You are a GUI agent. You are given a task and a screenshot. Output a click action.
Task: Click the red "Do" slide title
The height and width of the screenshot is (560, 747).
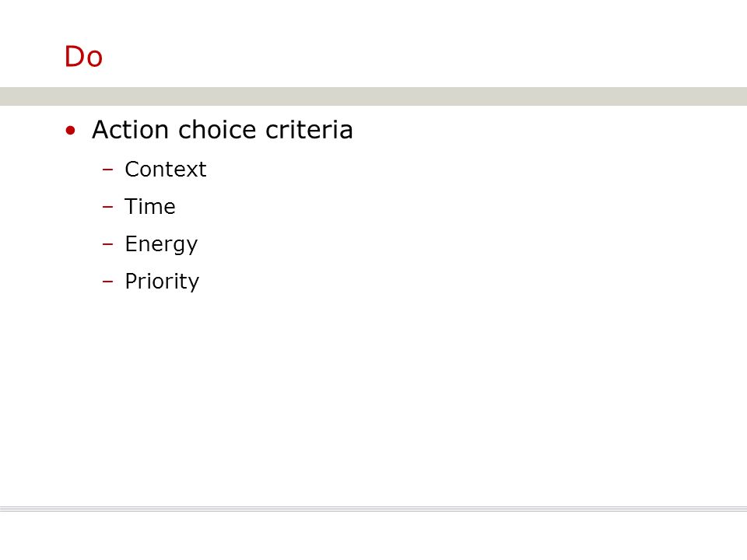point(83,57)
